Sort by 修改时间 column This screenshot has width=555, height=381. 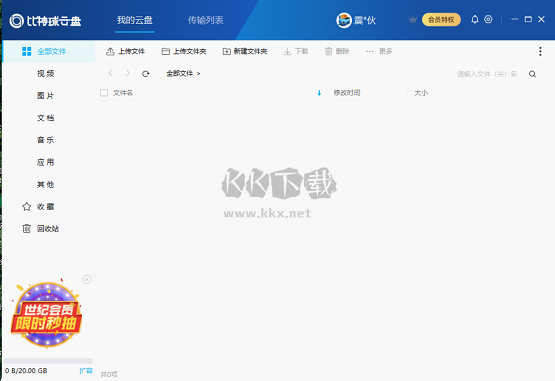coord(347,93)
